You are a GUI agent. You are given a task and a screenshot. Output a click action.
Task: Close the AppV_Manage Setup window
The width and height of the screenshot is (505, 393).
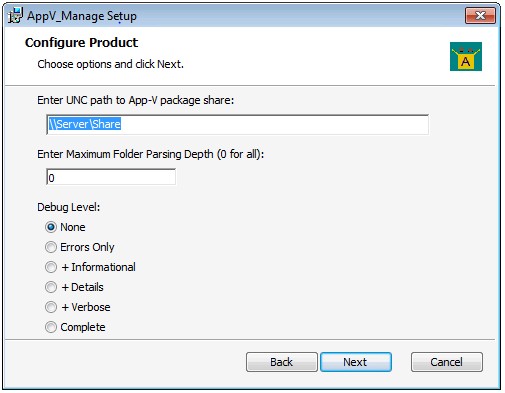tap(480, 15)
